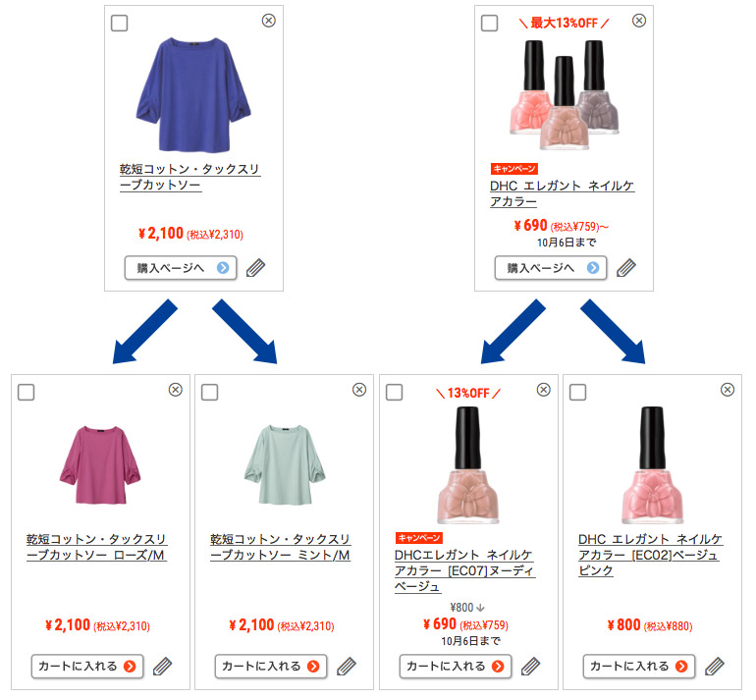Go to 購入ページへ for DHC nail color
The image size is (756, 700).
click(x=551, y=268)
